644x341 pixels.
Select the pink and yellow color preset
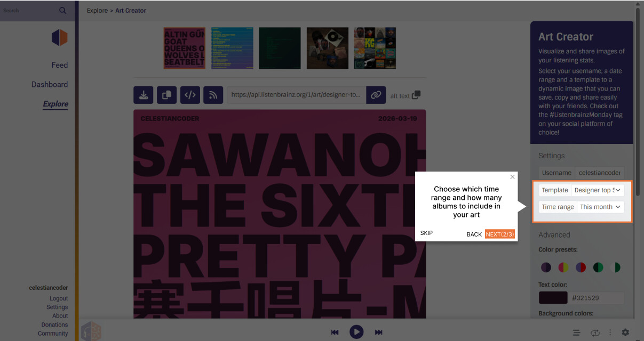562,267
